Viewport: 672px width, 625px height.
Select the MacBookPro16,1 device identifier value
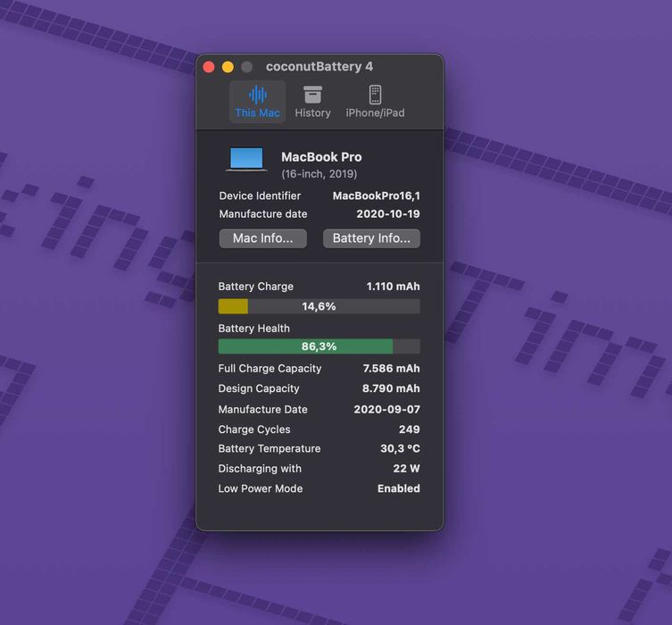click(377, 196)
